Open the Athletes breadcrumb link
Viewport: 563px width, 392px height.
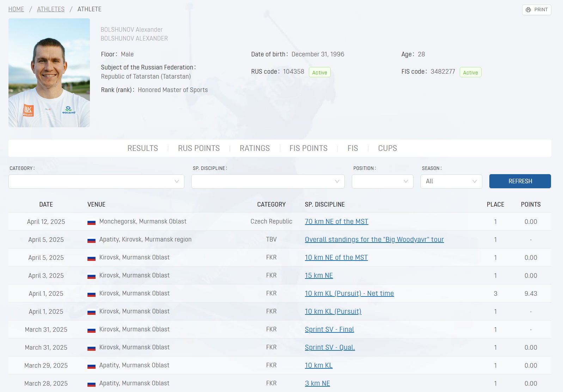tap(51, 9)
